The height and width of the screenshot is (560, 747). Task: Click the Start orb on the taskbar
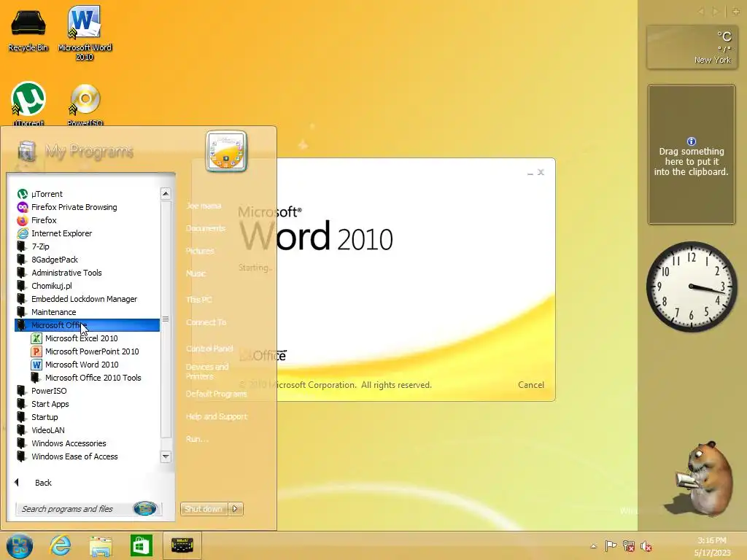(x=20, y=545)
